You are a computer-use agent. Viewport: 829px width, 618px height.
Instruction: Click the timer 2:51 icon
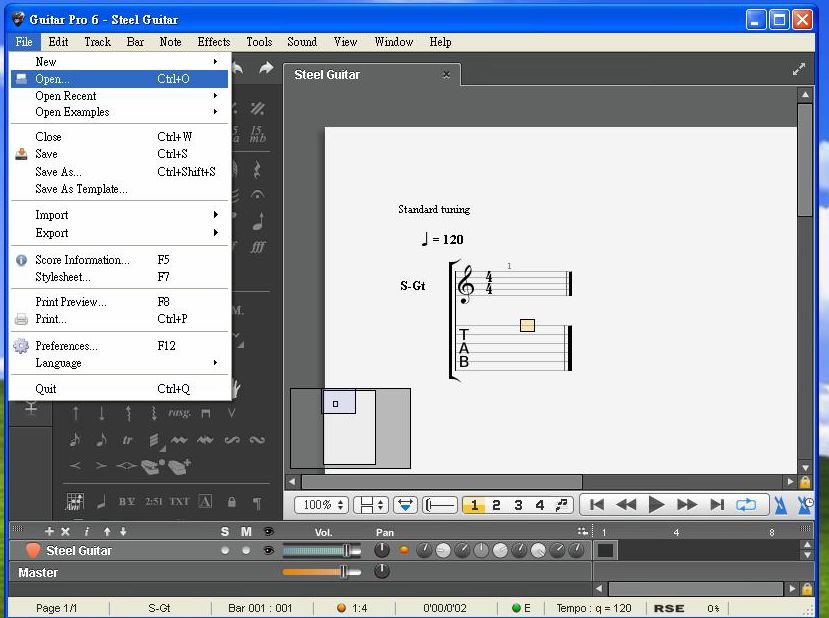point(153,502)
